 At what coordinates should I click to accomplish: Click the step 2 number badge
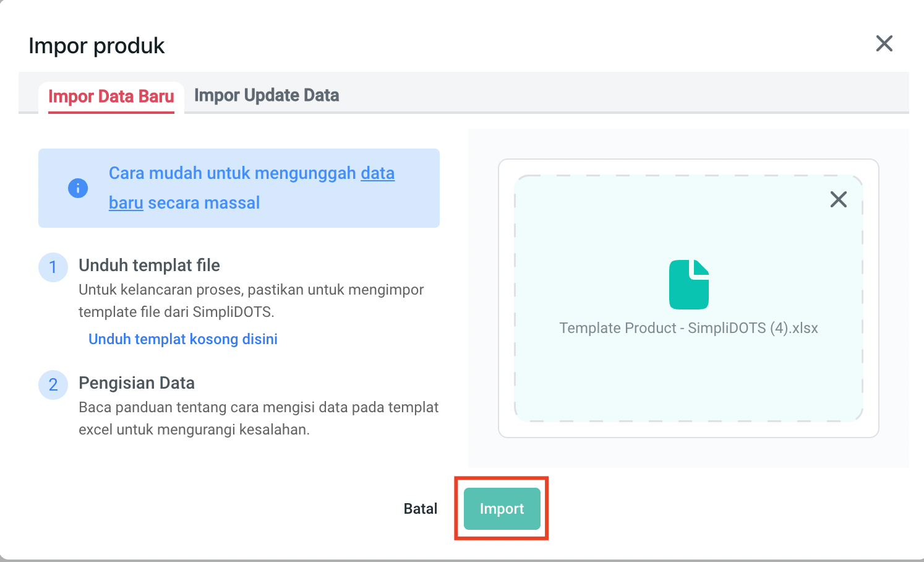(x=53, y=385)
